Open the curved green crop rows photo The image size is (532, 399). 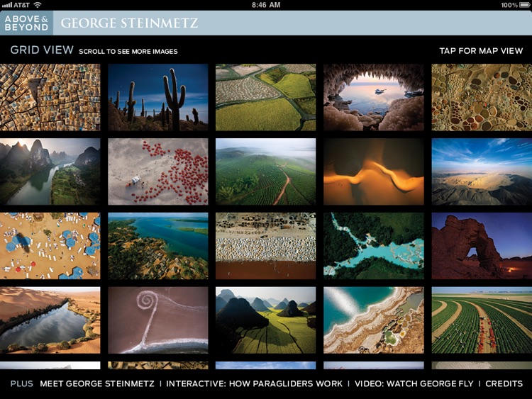click(x=482, y=320)
